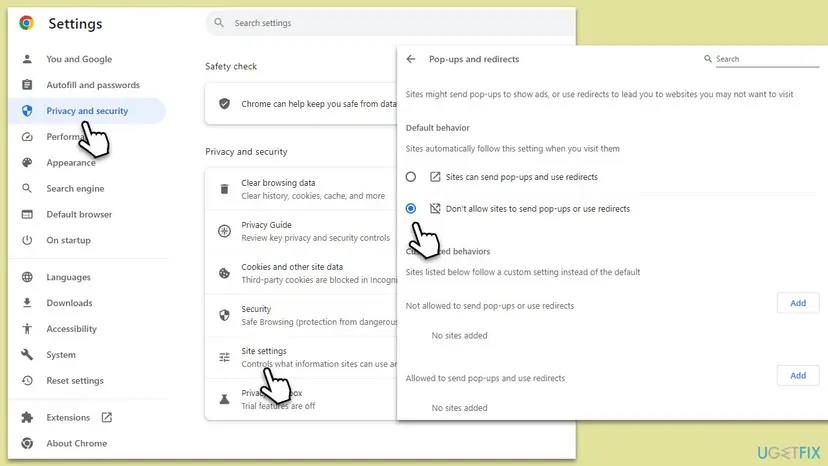Click the 'Safety check' heading
Viewport: 828px width, 466px height.
point(231,67)
